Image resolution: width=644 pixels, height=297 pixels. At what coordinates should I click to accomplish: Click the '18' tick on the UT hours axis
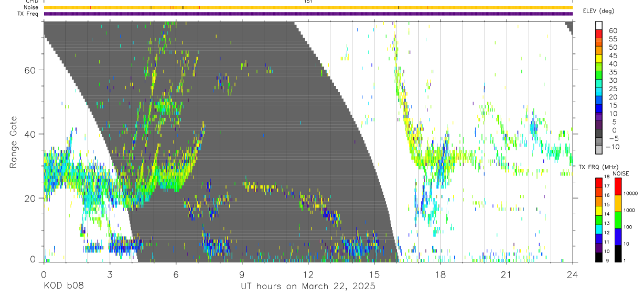click(440, 274)
